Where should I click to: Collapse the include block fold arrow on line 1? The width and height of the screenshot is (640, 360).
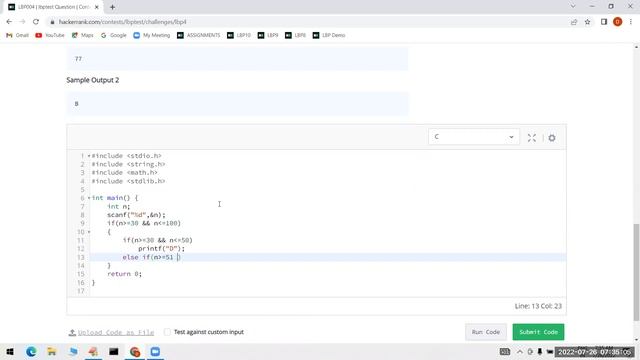coord(89,156)
